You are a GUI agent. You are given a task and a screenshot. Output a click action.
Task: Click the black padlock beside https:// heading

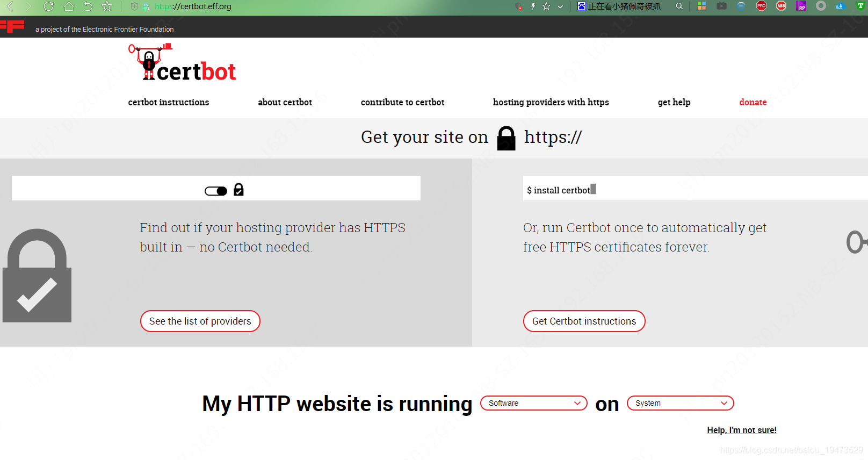click(x=506, y=138)
